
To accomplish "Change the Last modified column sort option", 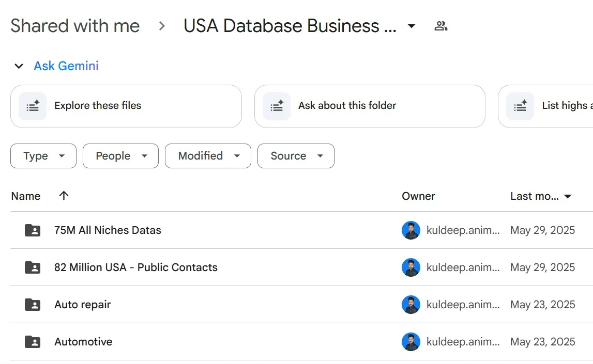I will 541,196.
